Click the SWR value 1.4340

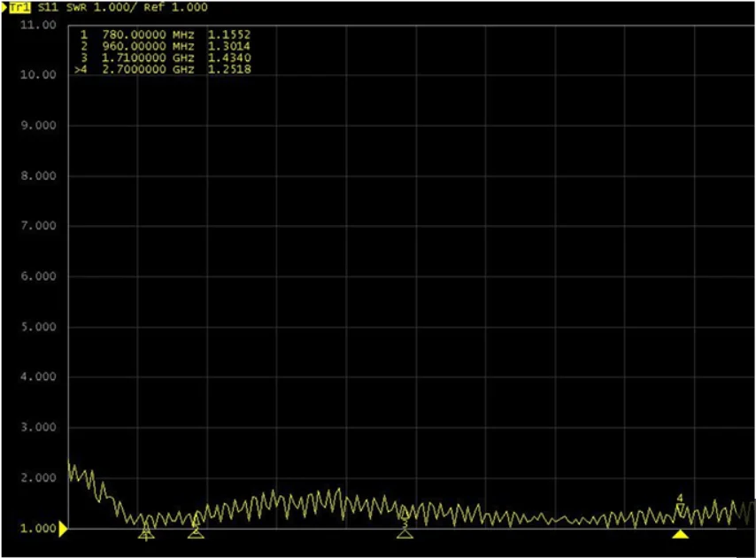(x=229, y=58)
